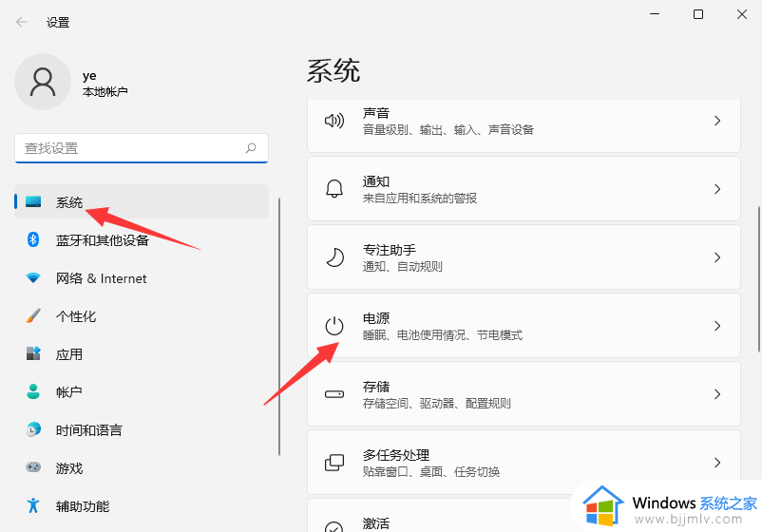This screenshot has width=762, height=532.
Task: Open the 声音 settings title
Action: click(x=376, y=113)
